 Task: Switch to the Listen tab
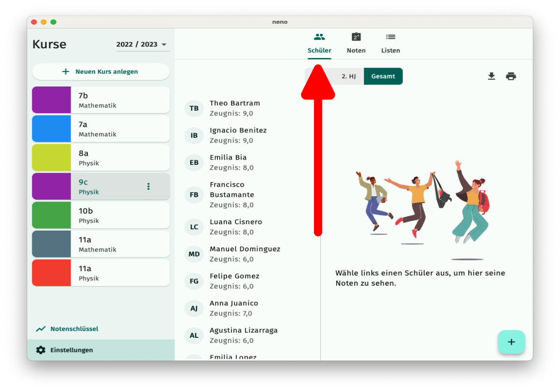pyautogui.click(x=390, y=44)
